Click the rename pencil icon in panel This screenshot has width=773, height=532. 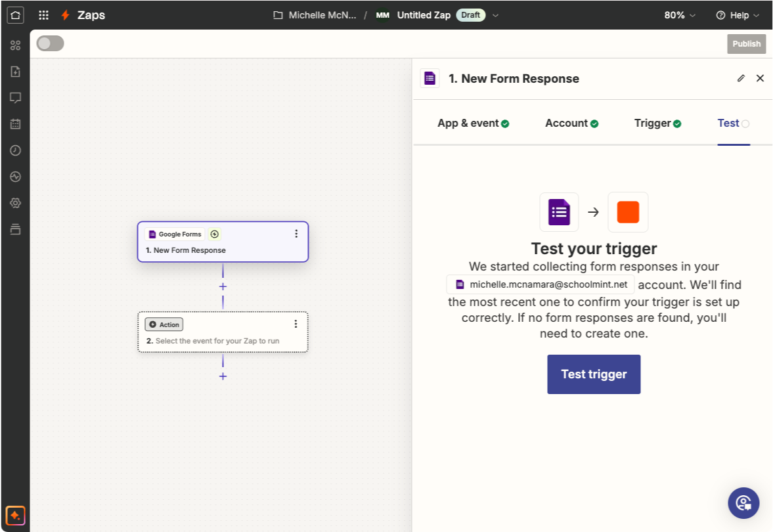(x=740, y=78)
